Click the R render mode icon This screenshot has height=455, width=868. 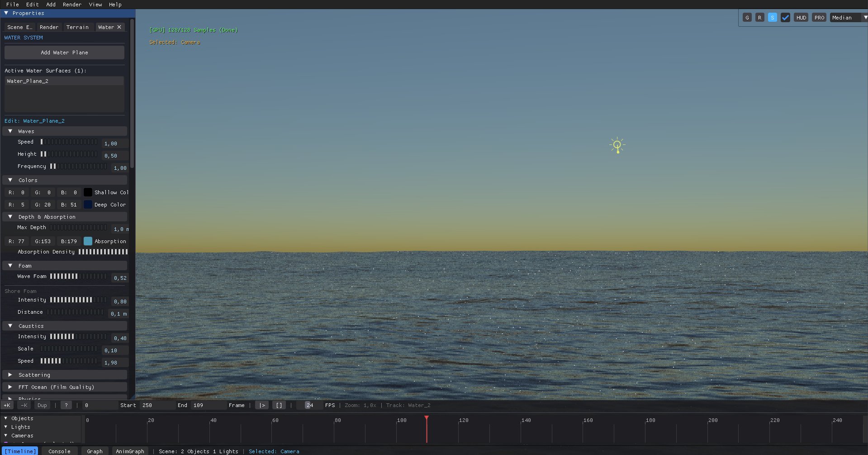[x=760, y=17]
